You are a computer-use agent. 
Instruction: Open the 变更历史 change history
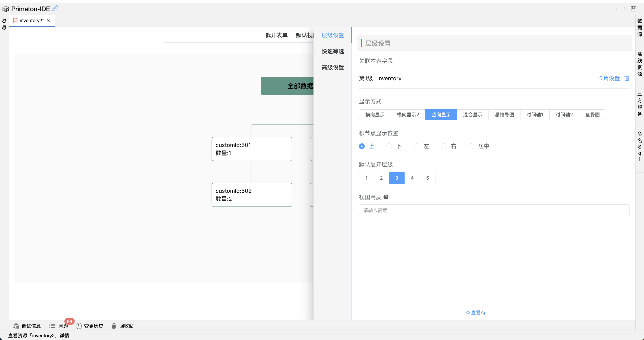click(90, 326)
